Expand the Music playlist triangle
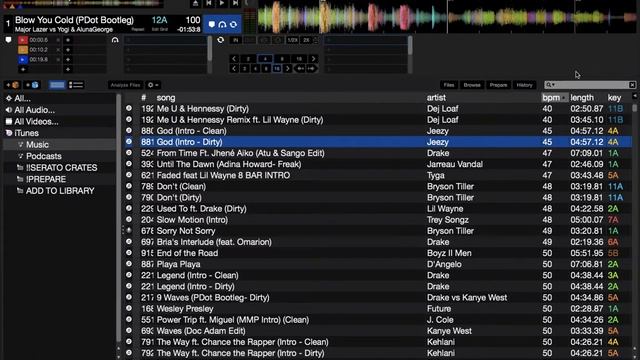This screenshot has width=640, height=360. pos(20,144)
